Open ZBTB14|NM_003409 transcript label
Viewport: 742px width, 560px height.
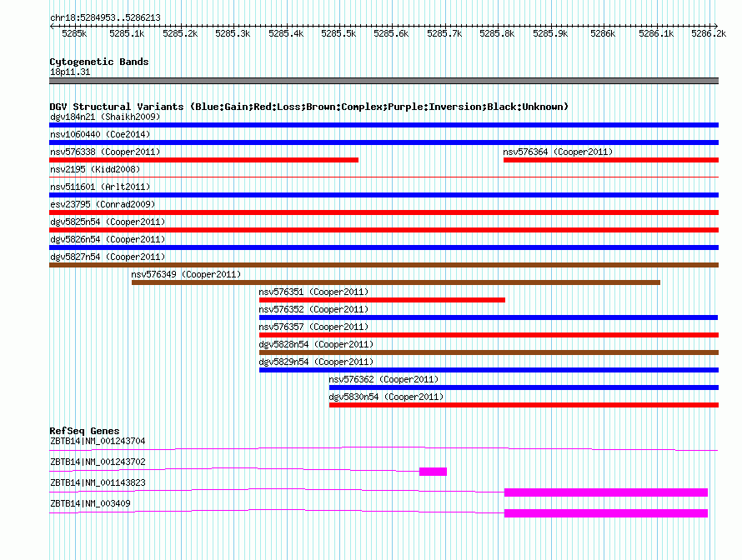tap(90, 503)
